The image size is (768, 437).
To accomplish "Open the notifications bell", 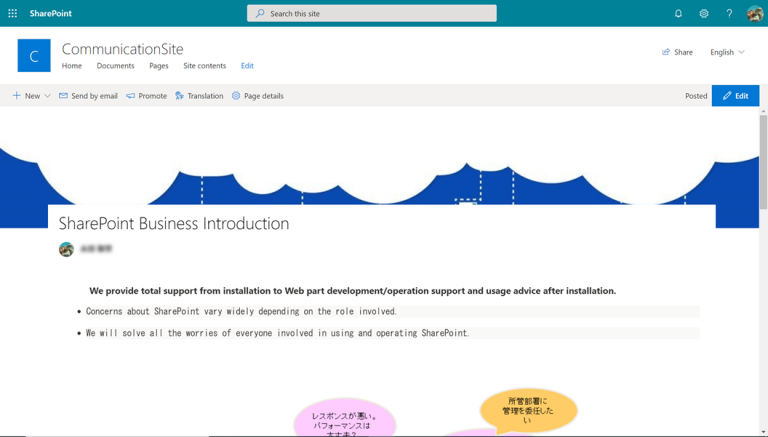I will click(678, 13).
